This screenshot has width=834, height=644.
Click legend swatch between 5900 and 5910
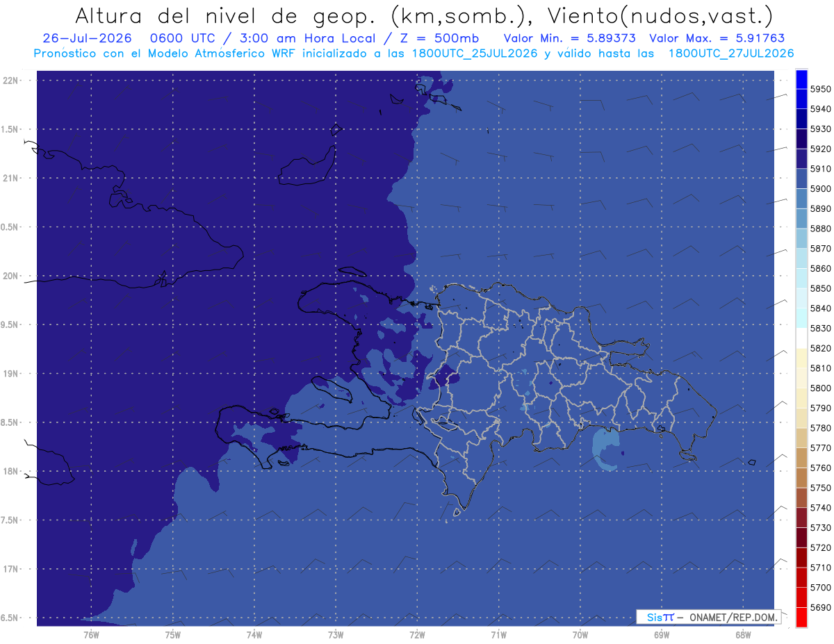point(801,179)
